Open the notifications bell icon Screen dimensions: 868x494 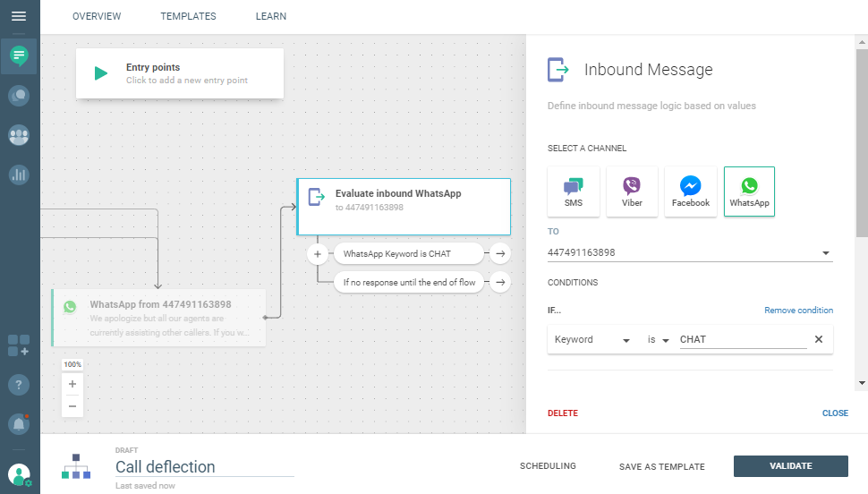(19, 423)
